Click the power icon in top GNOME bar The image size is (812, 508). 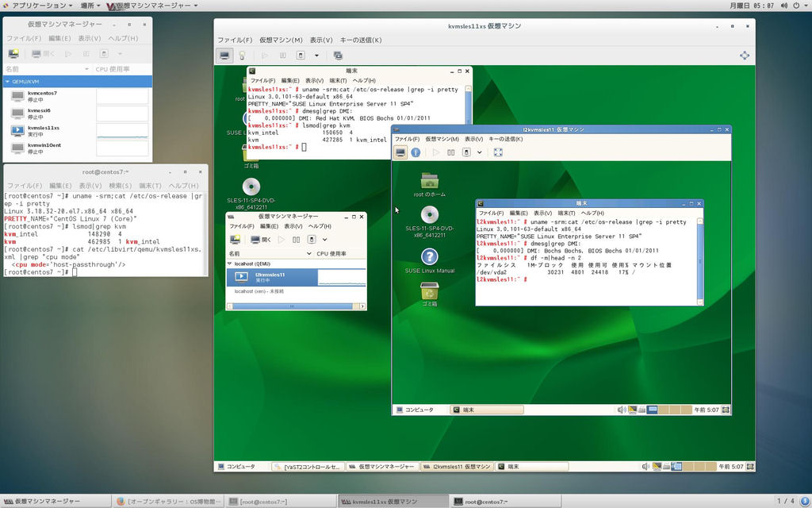(x=796, y=6)
